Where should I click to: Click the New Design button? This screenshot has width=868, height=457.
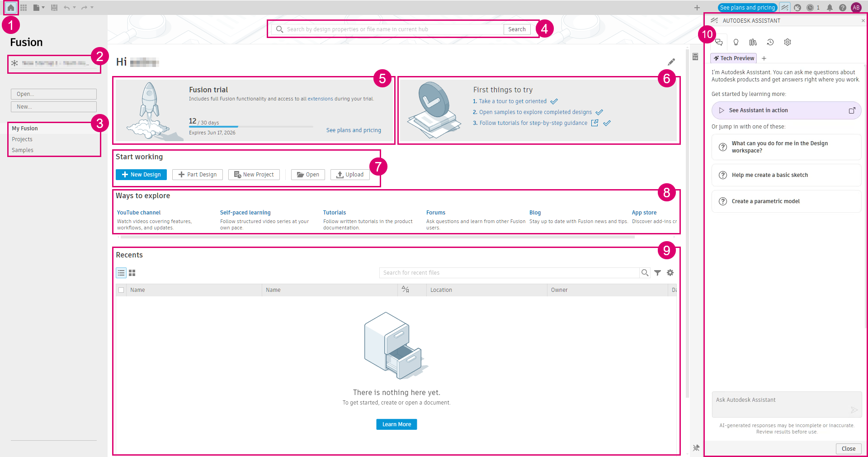[x=141, y=175]
